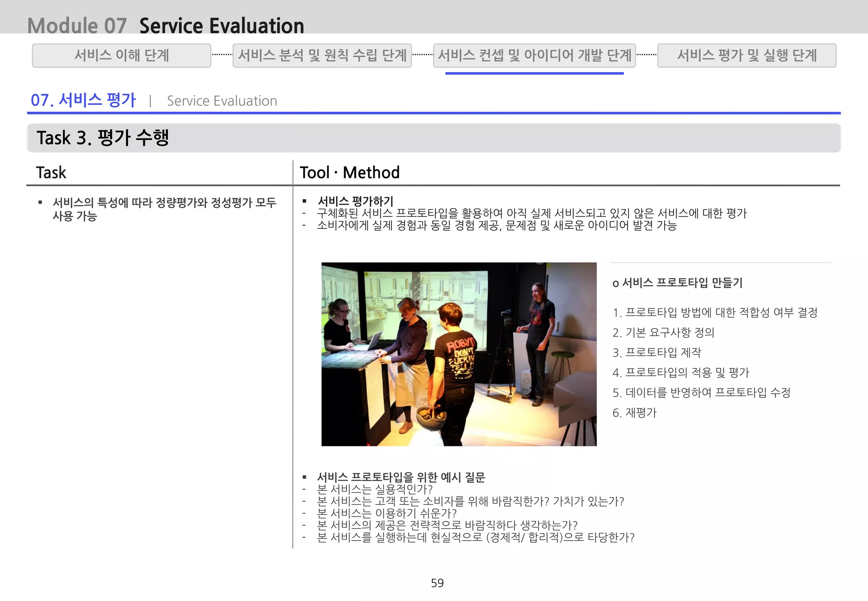Click the question about 전략적으로 바람직하다
This screenshot has height=601, width=868.
coord(447,525)
